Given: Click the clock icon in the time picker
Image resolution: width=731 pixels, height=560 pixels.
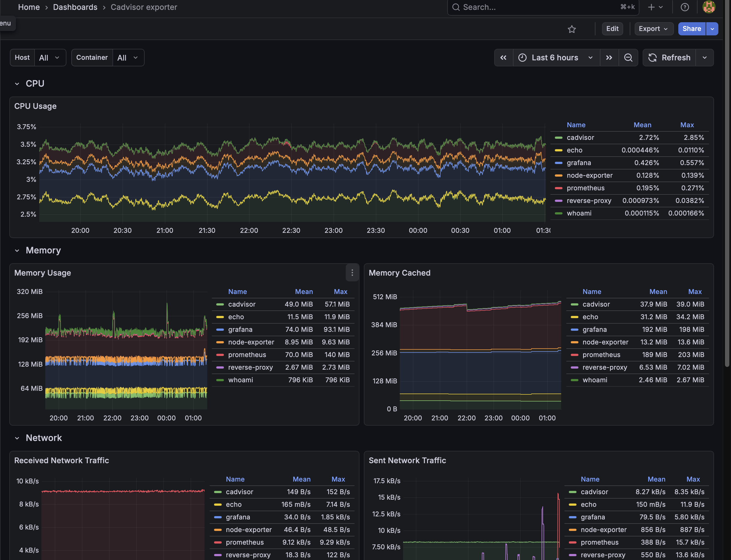Looking at the screenshot, I should 522,57.
